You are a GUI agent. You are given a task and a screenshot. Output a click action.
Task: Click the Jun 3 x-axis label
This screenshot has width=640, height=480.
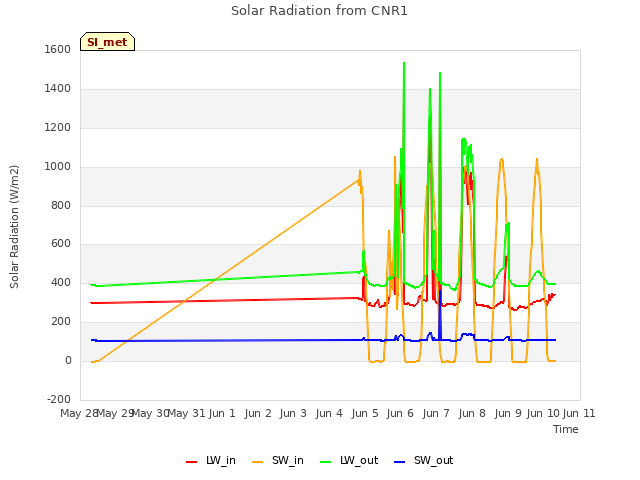pos(293,413)
